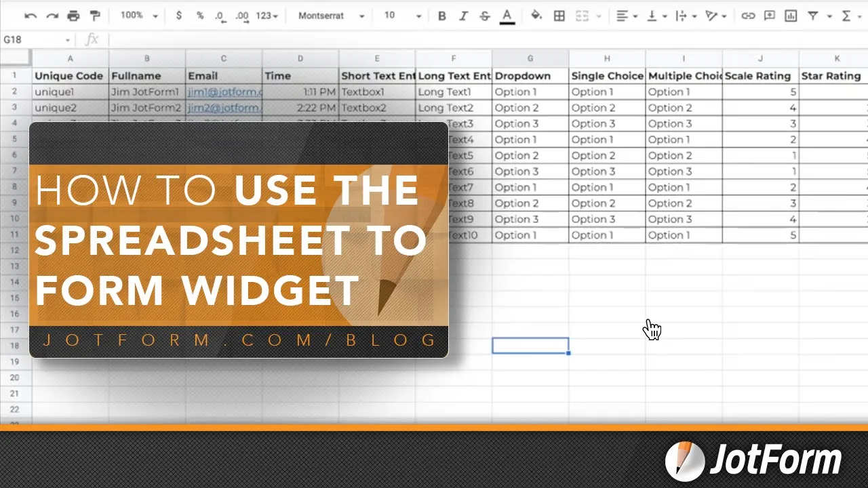Format selection as currency
The height and width of the screenshot is (488, 868).
coord(178,16)
